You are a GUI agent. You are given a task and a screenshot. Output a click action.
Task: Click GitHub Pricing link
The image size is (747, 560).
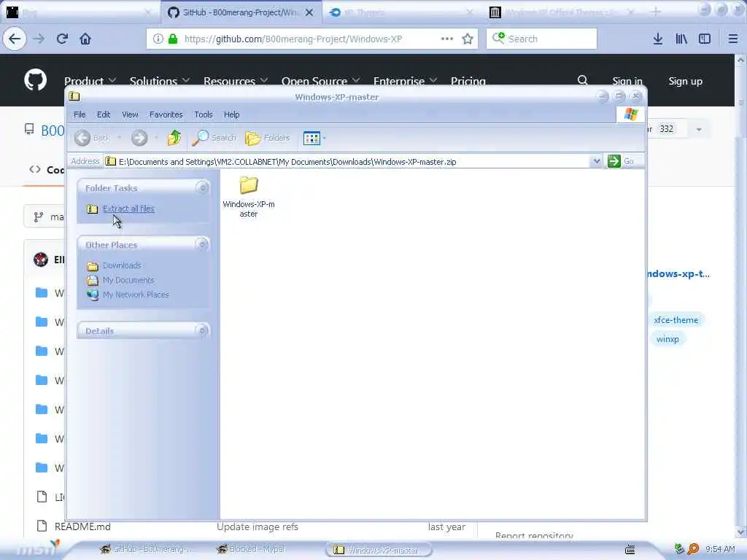(x=468, y=82)
